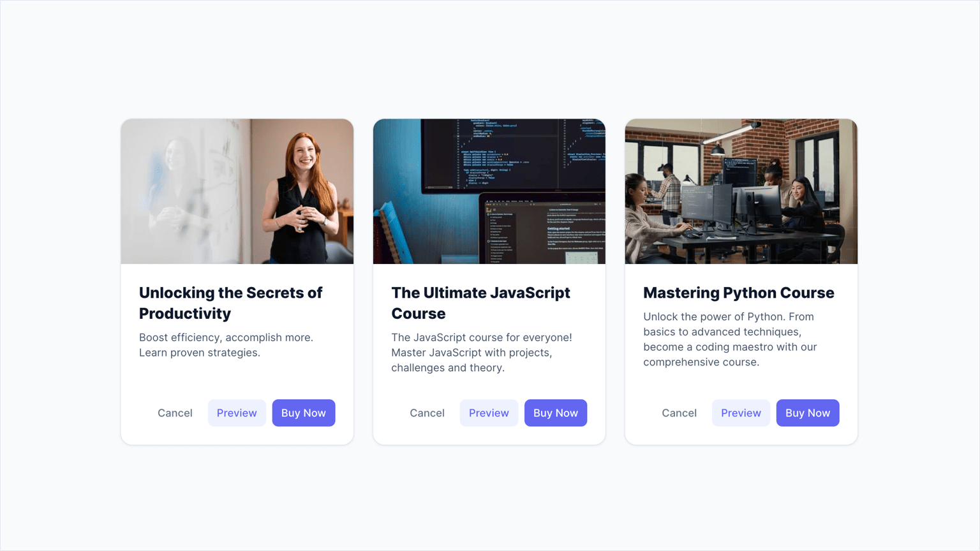Click Buy Now for the JavaScript course
The width and height of the screenshot is (980, 551).
coord(556,413)
